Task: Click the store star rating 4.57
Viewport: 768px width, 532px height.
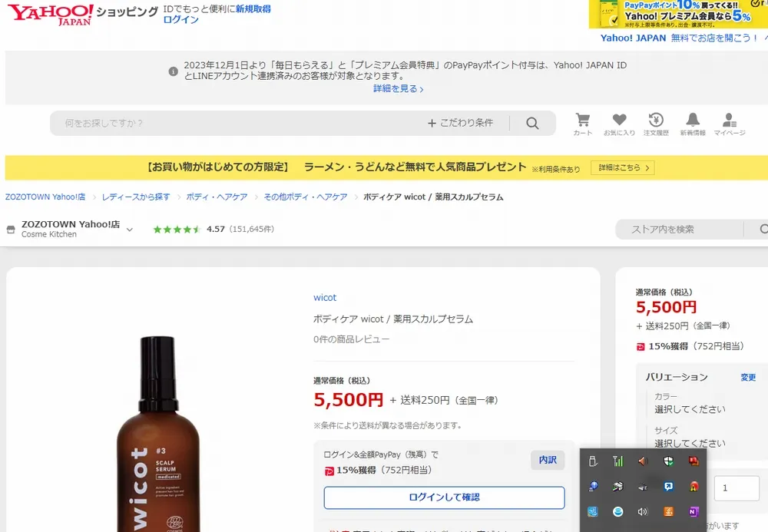Action: point(189,229)
